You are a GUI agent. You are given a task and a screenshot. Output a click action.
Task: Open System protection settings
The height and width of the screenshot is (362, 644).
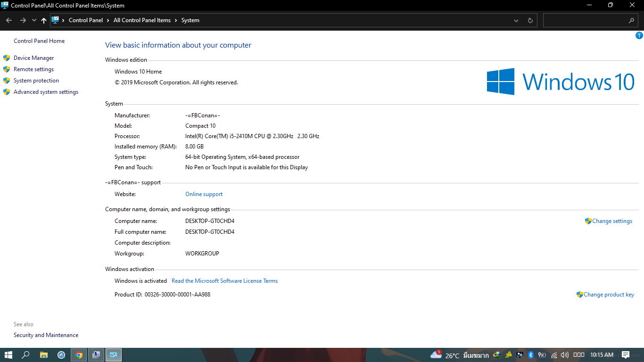click(36, 81)
